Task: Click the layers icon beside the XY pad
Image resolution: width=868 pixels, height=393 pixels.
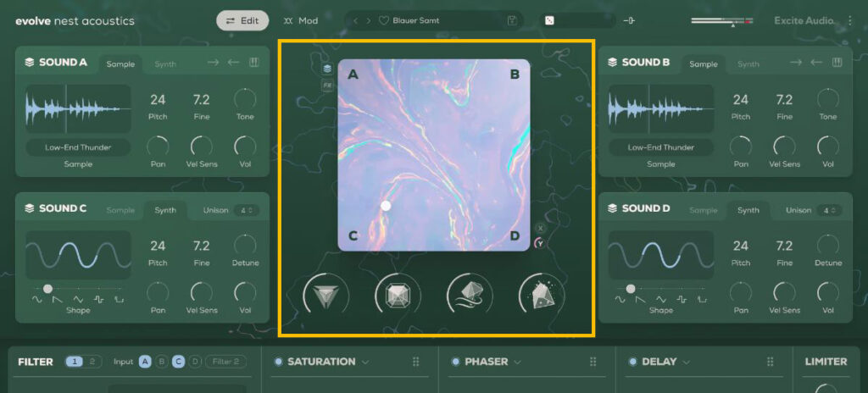Action: [327, 69]
